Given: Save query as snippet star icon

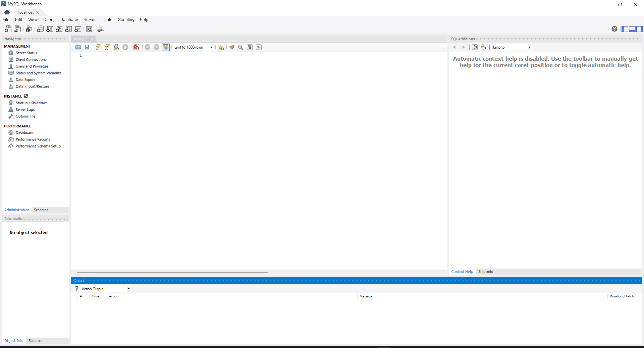Looking at the screenshot, I should [221, 47].
